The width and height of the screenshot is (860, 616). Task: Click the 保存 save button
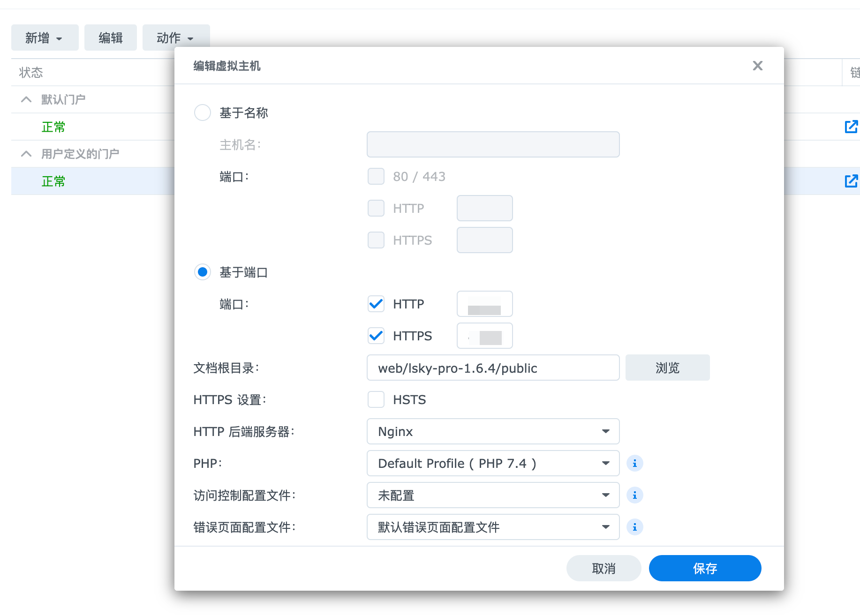(705, 568)
